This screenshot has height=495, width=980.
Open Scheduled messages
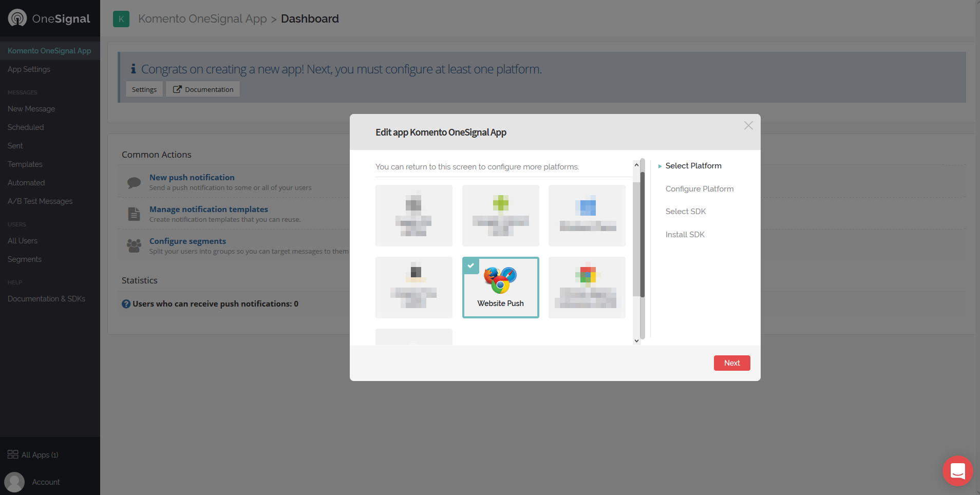pyautogui.click(x=26, y=127)
